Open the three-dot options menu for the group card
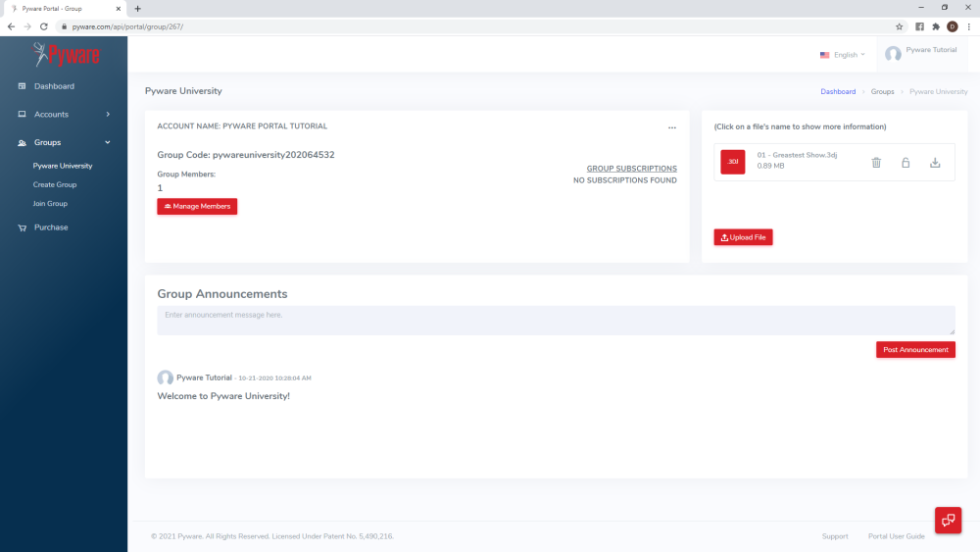 (672, 127)
